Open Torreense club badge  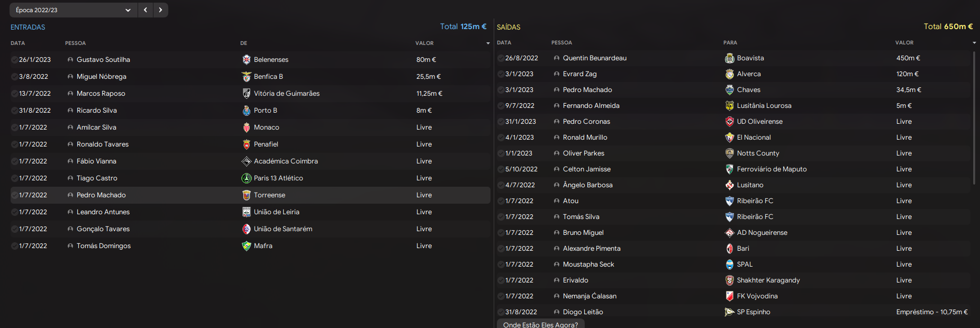[x=247, y=195]
